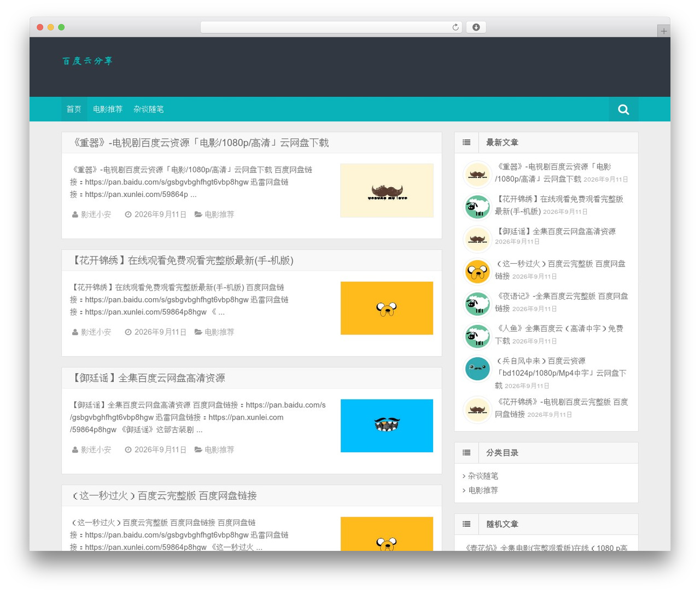This screenshot has width=700, height=593.
Task: Click the sheep avatar beside 《人鱼》 sidebar post
Action: [477, 336]
